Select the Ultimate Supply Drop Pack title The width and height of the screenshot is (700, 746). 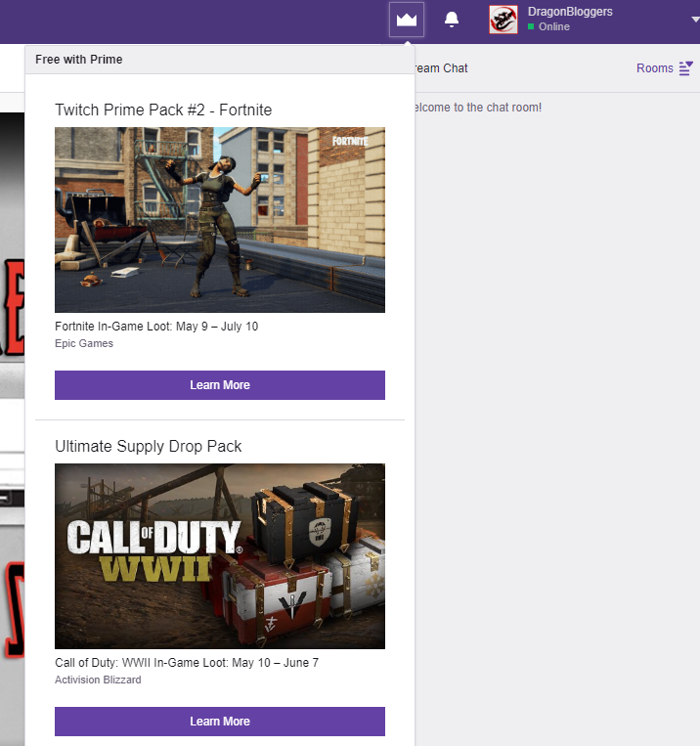pos(148,446)
